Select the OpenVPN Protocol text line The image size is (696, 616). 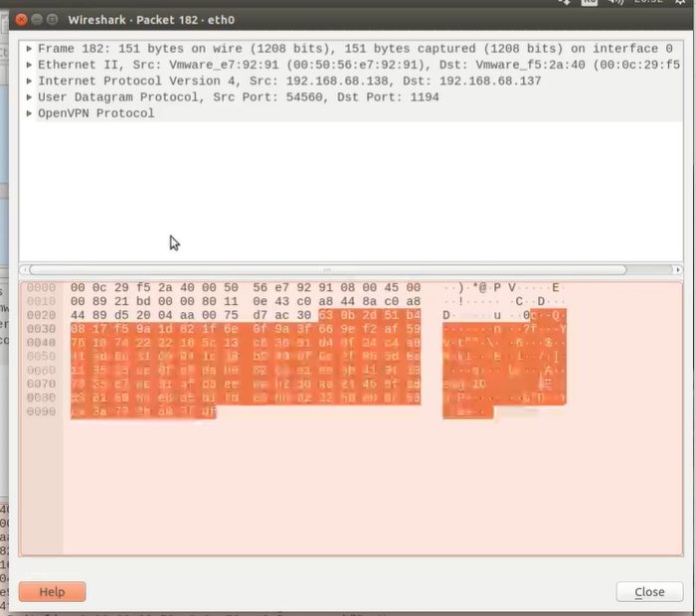click(95, 113)
